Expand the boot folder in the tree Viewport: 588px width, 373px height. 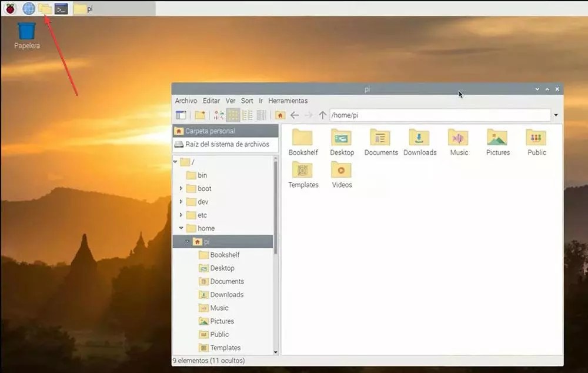[182, 188]
